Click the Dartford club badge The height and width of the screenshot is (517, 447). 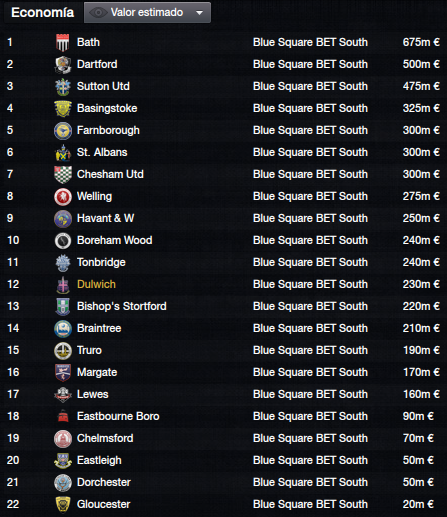point(63,64)
